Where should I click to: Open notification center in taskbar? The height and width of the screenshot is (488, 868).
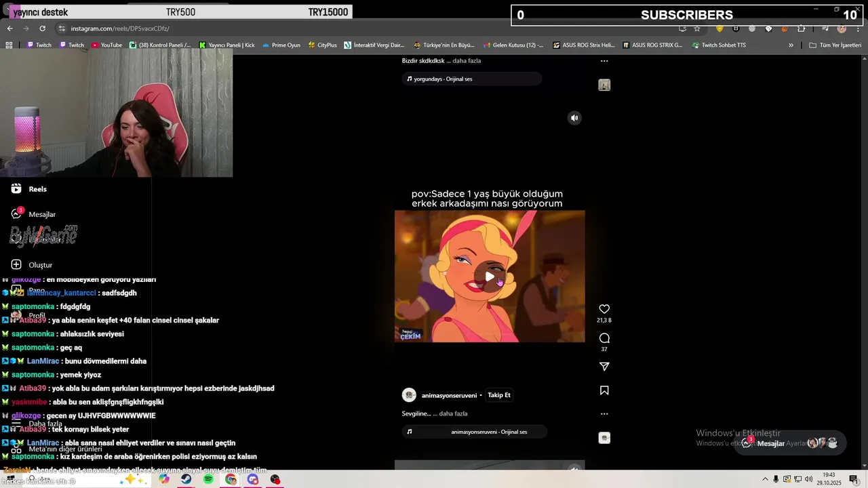coord(854,479)
